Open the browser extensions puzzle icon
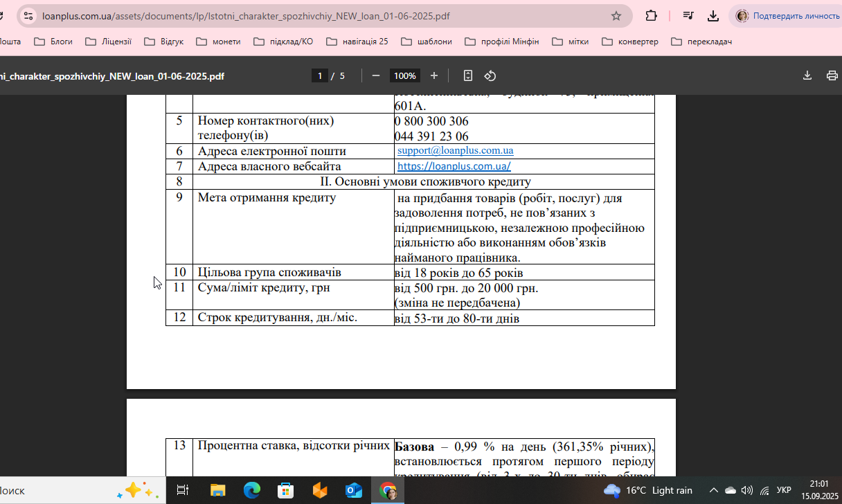The width and height of the screenshot is (842, 504). [651, 16]
